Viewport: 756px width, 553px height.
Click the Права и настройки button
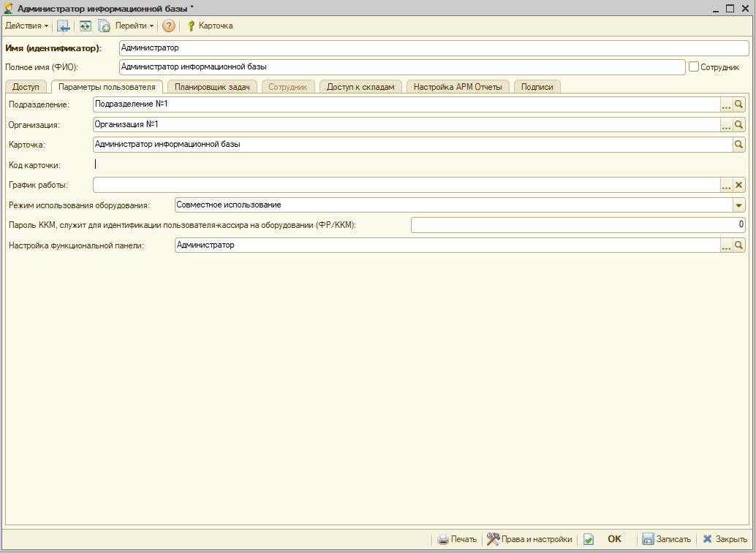coord(529,539)
